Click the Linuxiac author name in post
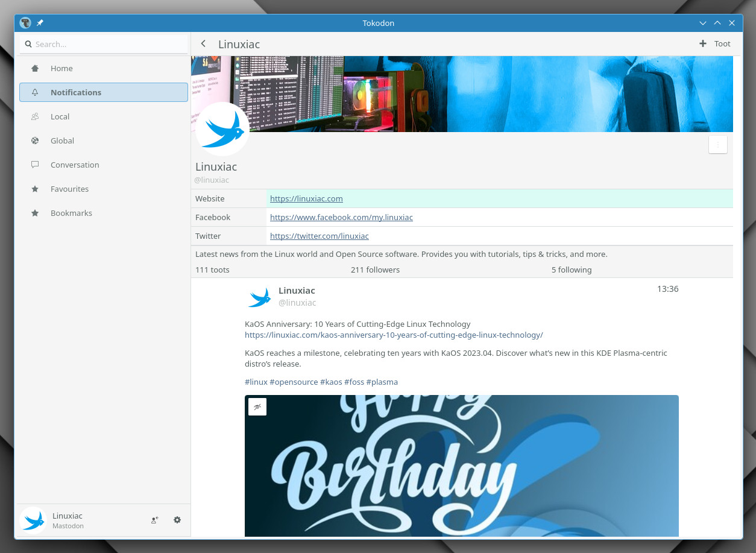The height and width of the screenshot is (553, 756). [297, 291]
